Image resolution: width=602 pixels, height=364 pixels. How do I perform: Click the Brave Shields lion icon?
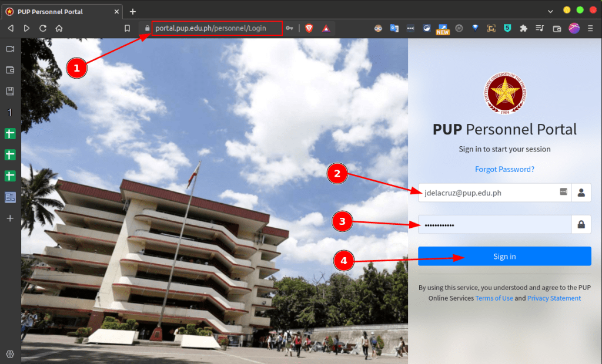[309, 28]
